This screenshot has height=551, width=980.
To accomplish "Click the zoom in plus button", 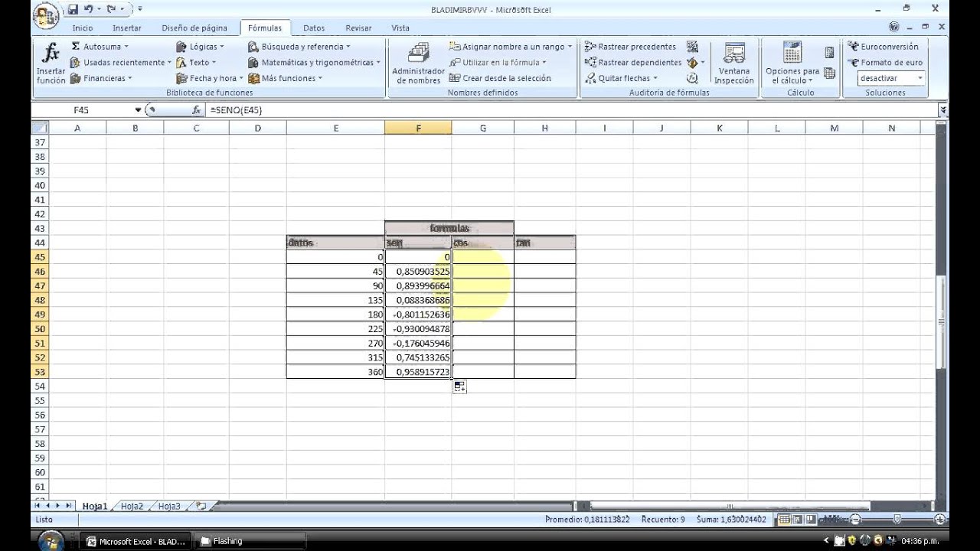I will tap(940, 520).
